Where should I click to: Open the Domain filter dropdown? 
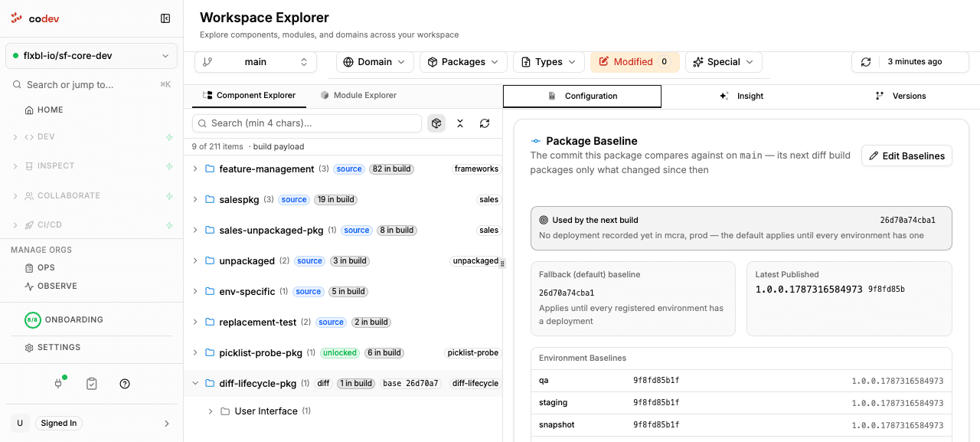pos(375,62)
